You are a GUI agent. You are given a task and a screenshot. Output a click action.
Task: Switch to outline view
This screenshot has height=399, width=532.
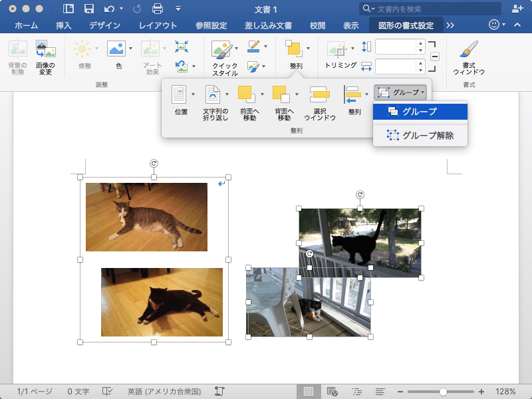356,392
